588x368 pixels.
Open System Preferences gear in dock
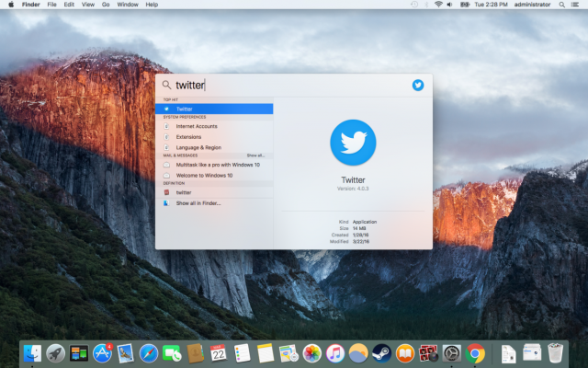click(451, 353)
